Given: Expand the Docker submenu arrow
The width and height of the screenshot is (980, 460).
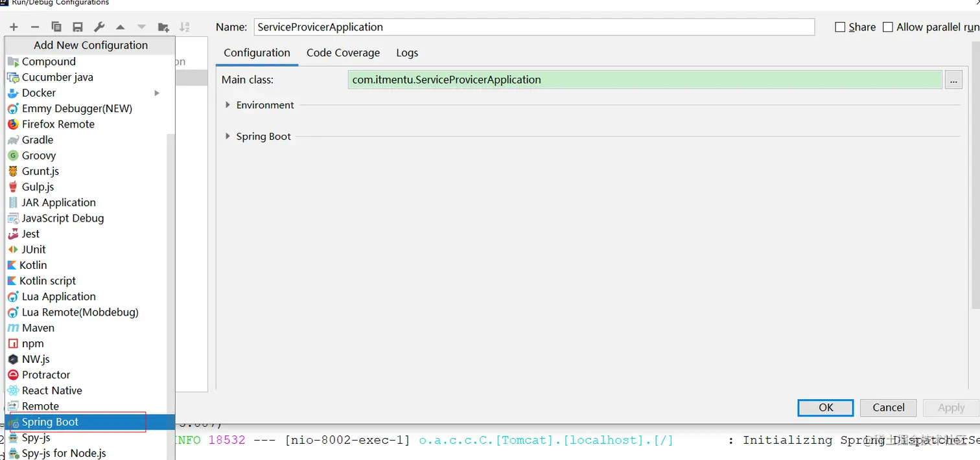Looking at the screenshot, I should click(x=157, y=93).
